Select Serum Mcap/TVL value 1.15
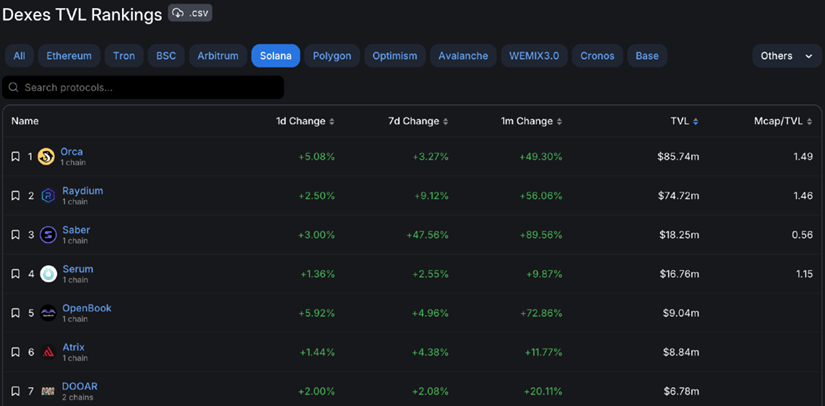Image resolution: width=825 pixels, height=406 pixels. [x=803, y=274]
